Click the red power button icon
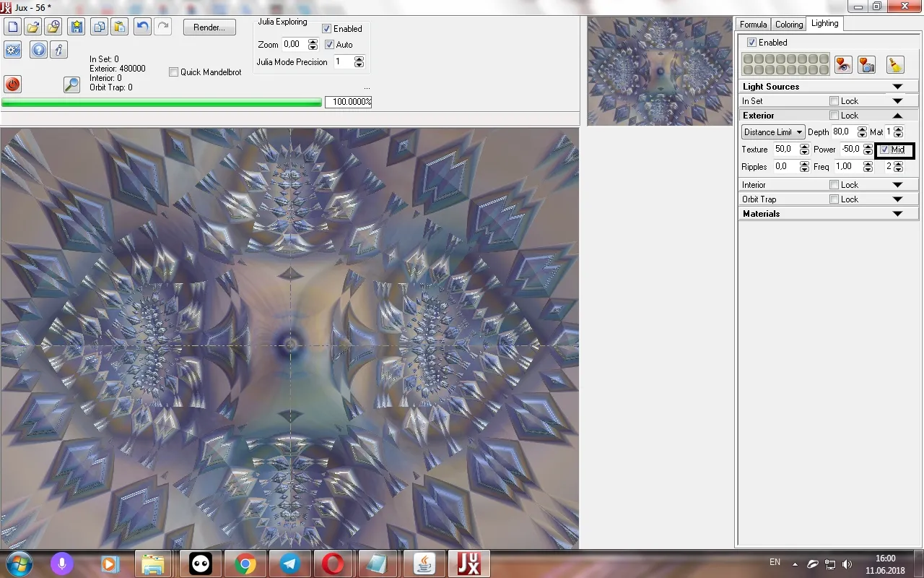 pyautogui.click(x=12, y=84)
